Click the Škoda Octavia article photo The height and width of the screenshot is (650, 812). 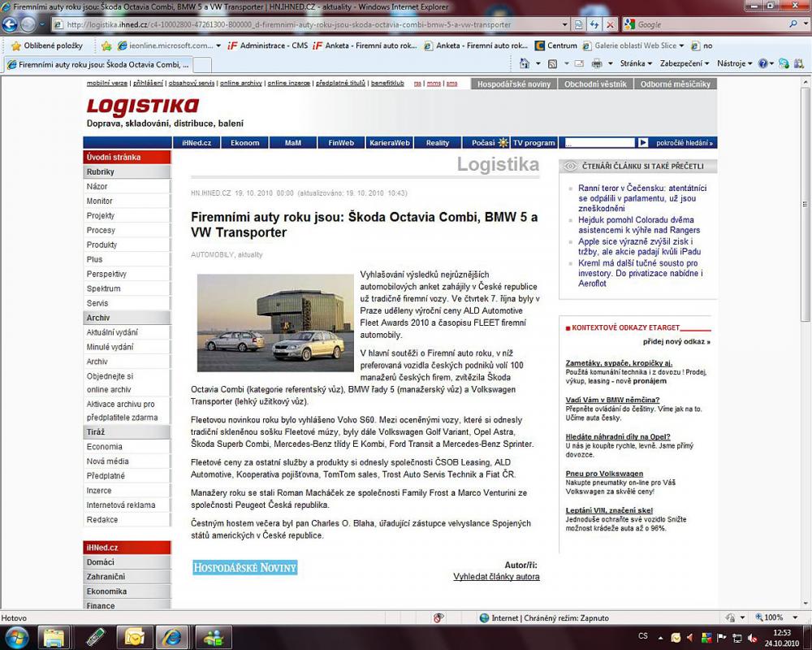pyautogui.click(x=275, y=323)
